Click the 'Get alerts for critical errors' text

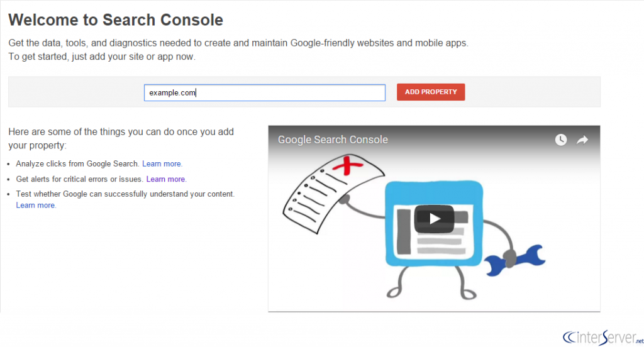pos(79,179)
